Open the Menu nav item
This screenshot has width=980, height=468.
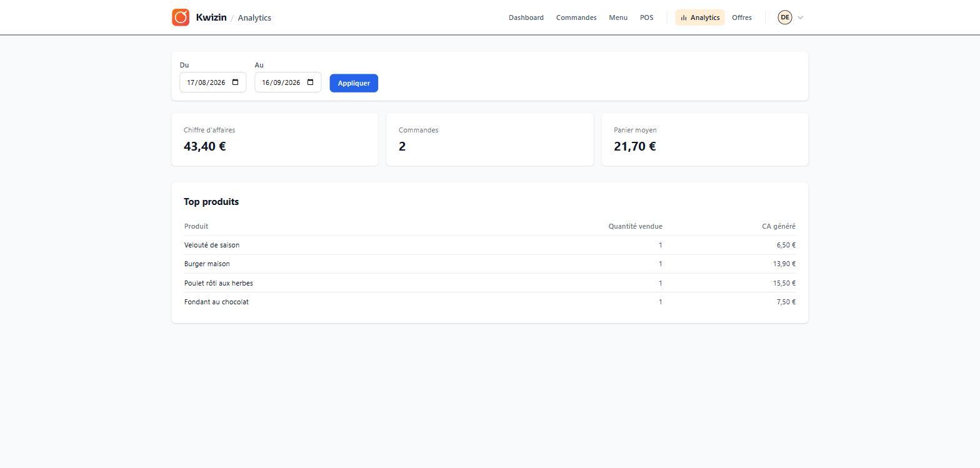618,17
